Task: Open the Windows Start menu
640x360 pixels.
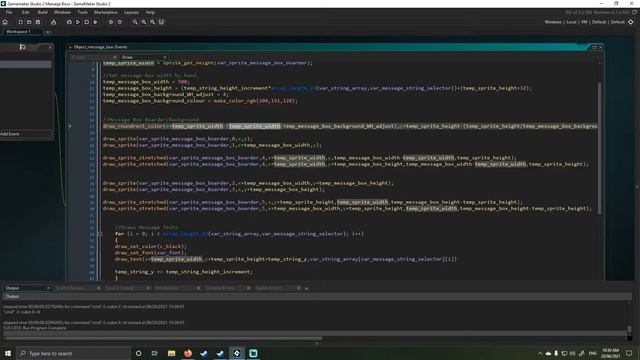Action: [x=8, y=353]
